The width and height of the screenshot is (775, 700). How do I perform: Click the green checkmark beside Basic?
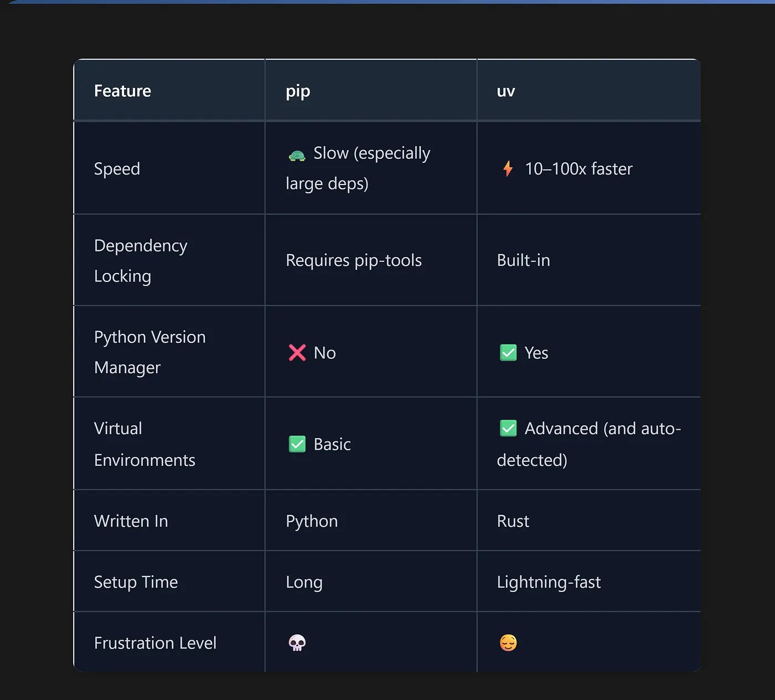click(x=297, y=444)
